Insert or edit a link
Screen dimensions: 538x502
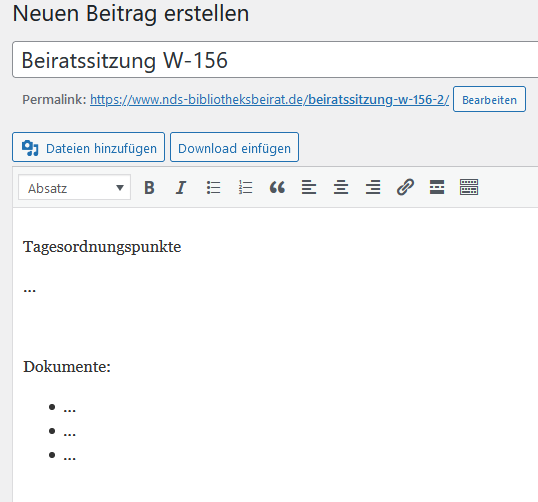click(405, 187)
